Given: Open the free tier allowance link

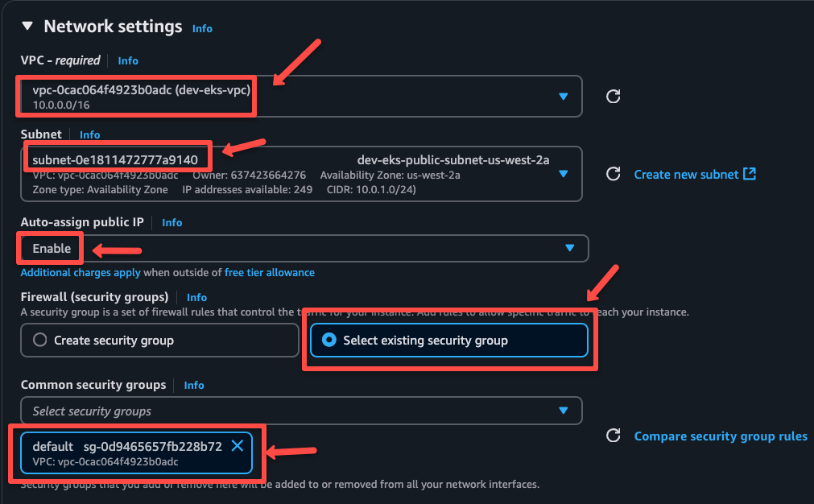Looking at the screenshot, I should [x=270, y=272].
